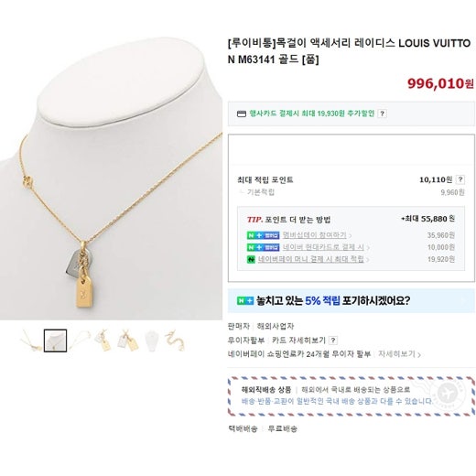Viewport: 476px width, 476px height.
Task: Click the credit card icon in discount banner
Action: click(x=242, y=114)
